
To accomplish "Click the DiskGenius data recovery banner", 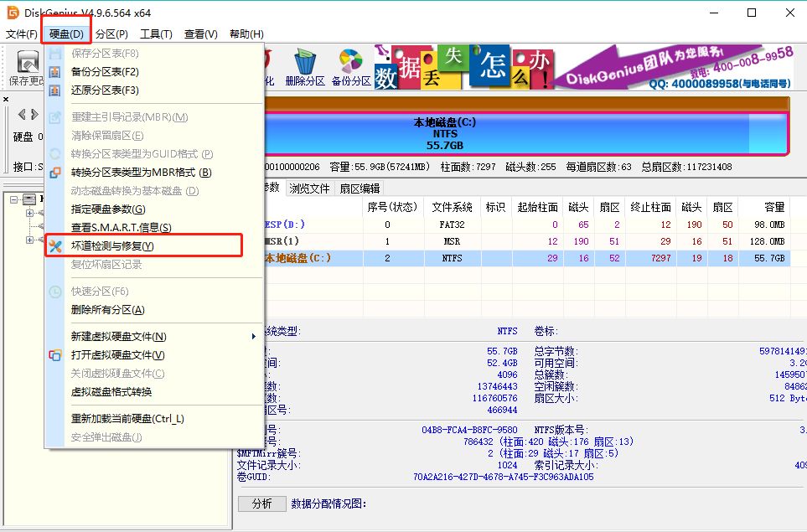I will pos(583,67).
